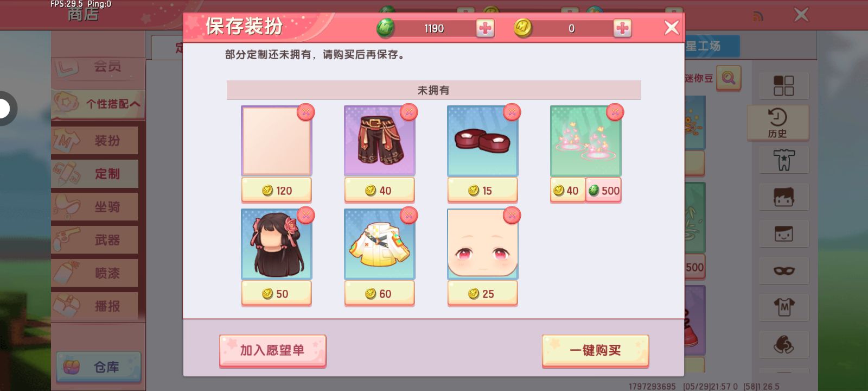868x391 pixels.
Task: Remove the red-eyed face item from list
Action: click(512, 216)
